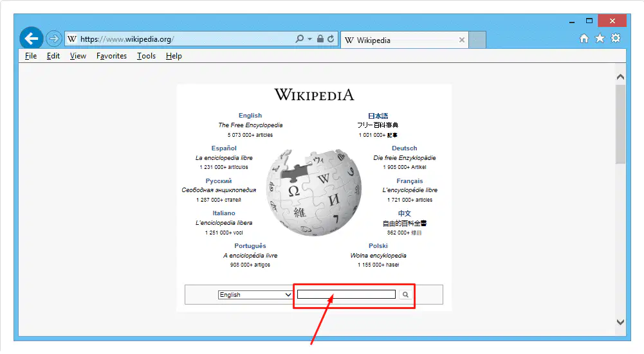Screen dimensions: 644x354
Task: Open the Deutsch Wikipedia link
Action: [404, 148]
